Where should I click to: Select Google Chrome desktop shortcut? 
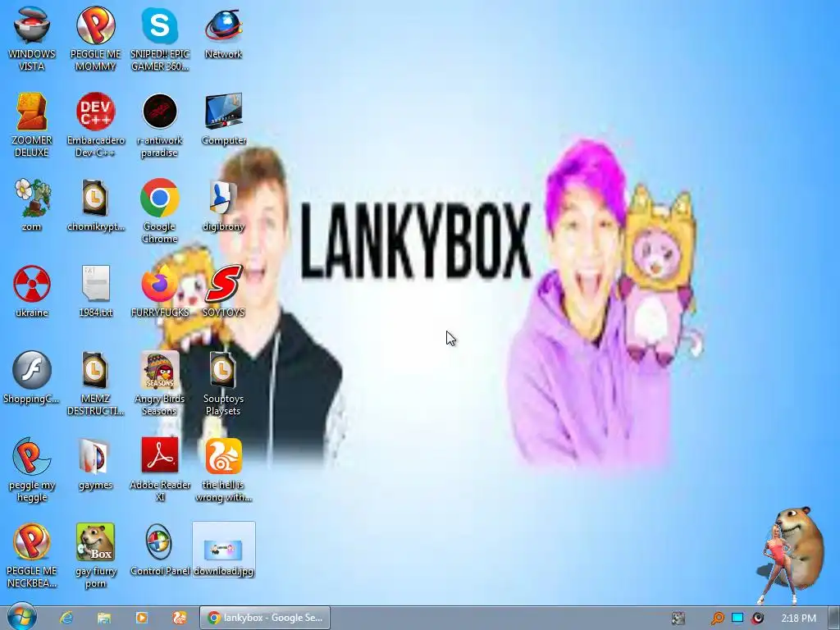coord(160,211)
